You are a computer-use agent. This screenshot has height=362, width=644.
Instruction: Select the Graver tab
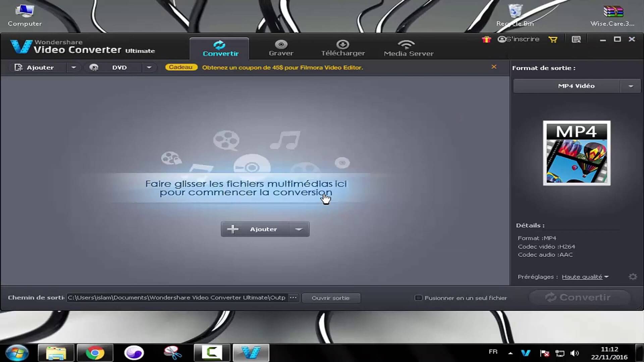tap(281, 48)
